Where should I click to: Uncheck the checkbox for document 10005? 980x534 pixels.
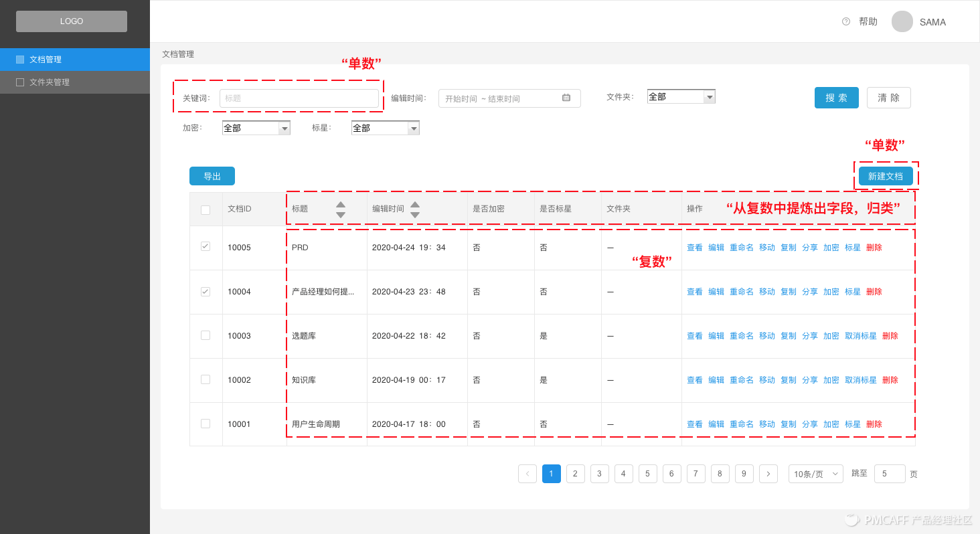point(206,246)
